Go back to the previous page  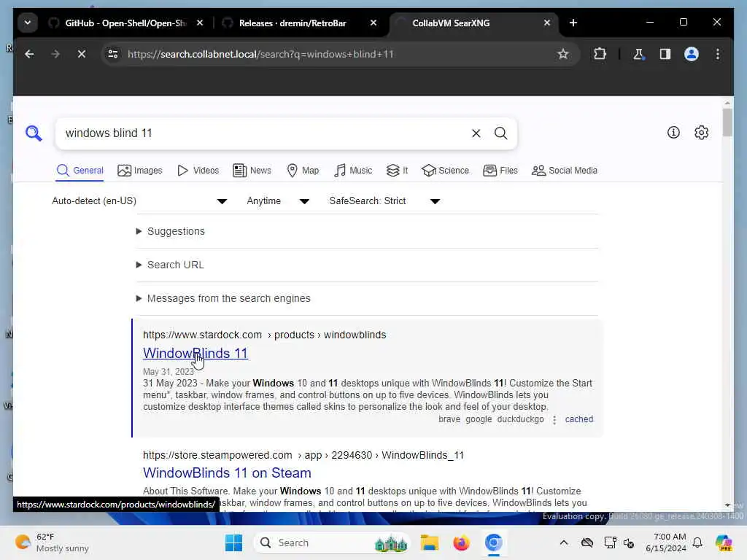[x=29, y=54]
